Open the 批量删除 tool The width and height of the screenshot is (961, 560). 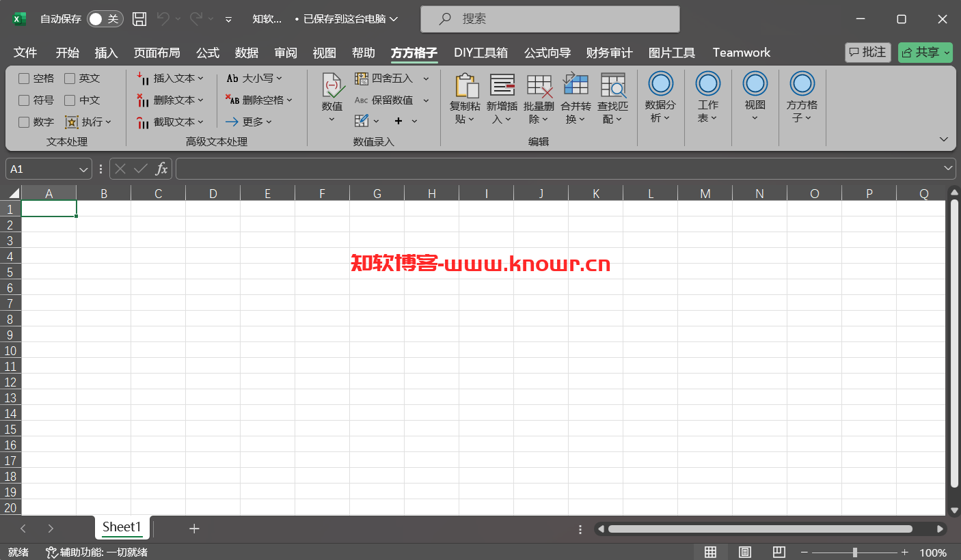click(x=539, y=99)
